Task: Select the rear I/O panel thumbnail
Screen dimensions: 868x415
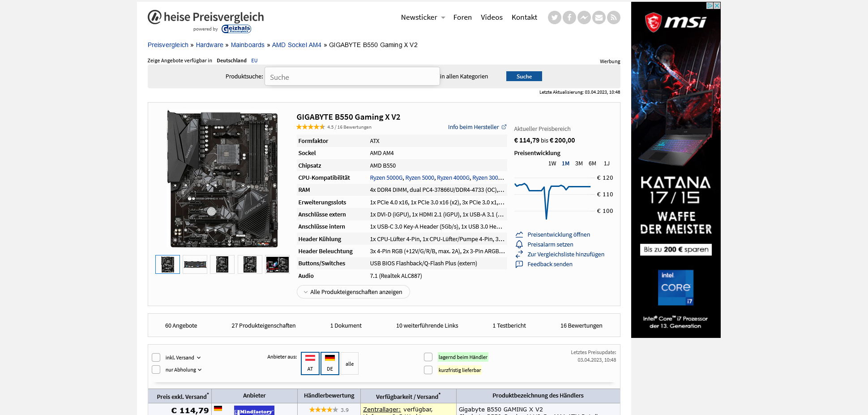Action: pos(195,264)
